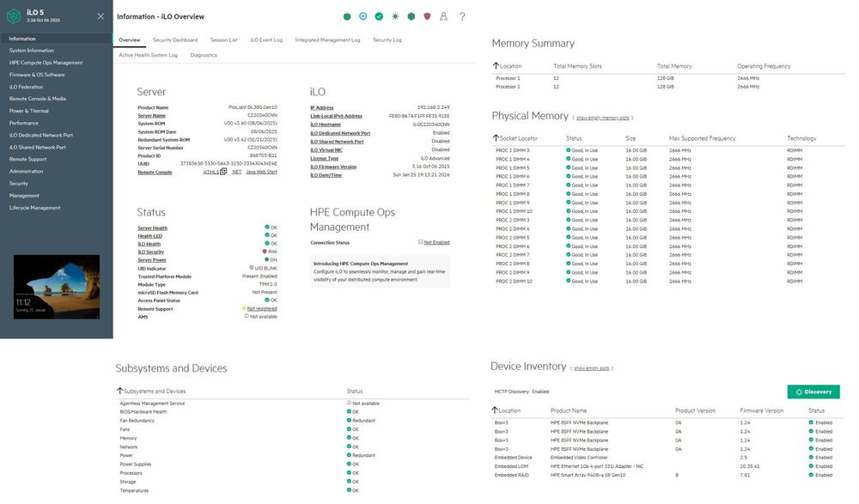Click the green Discovery button
This screenshot has height=504, width=859.
813,392
